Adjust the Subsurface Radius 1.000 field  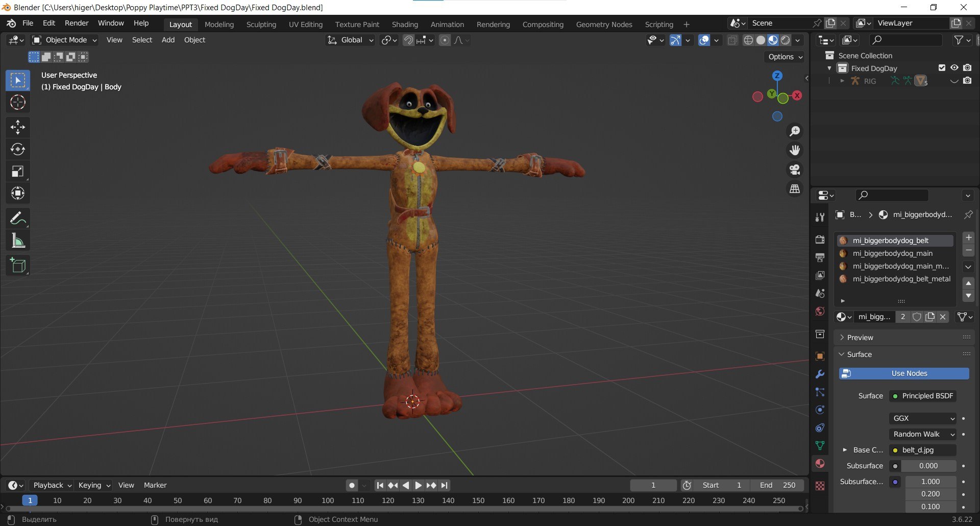[930, 482]
